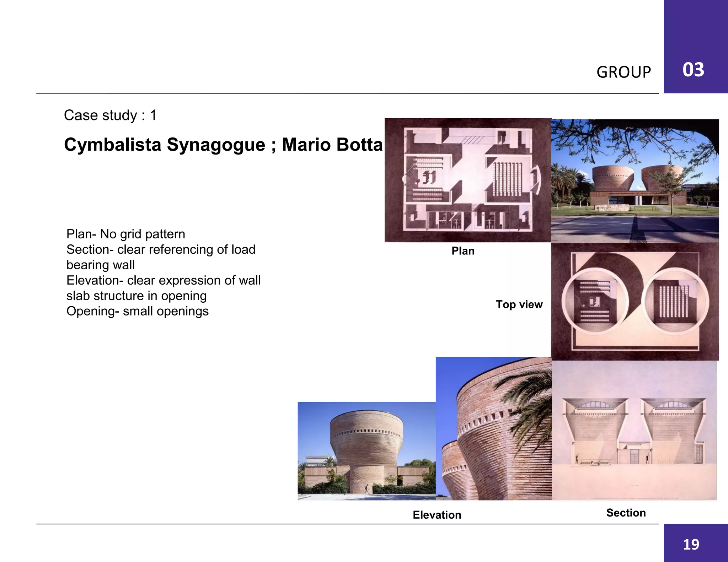Click the 'GROUP' header text
Image resolution: width=728 pixels, height=562 pixels.
624,72
